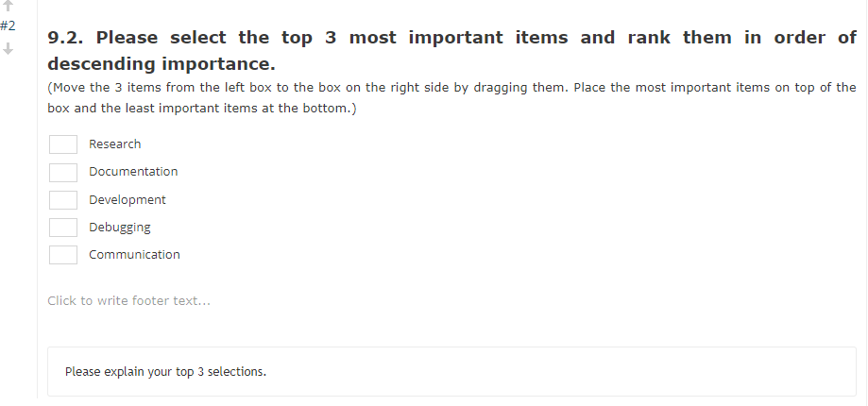Click the move question down arrow

point(8,48)
